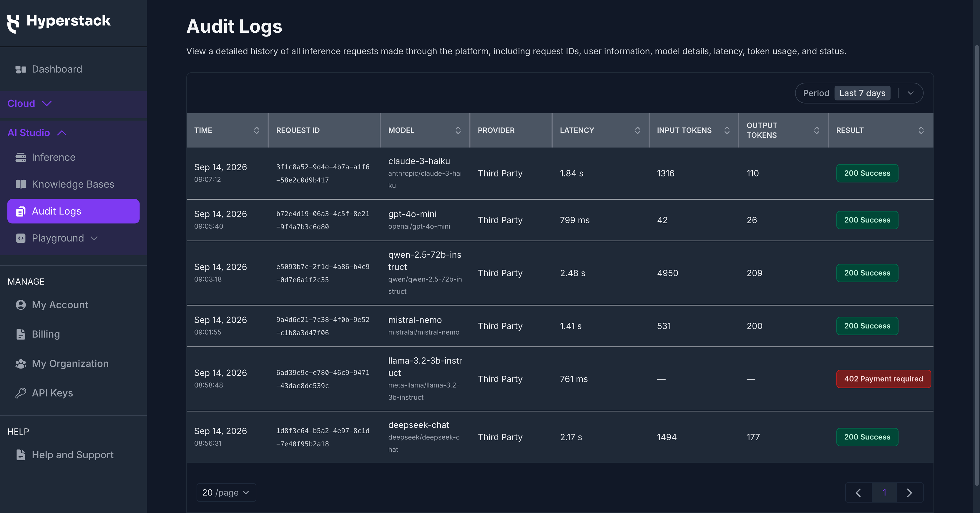Sort table by Latency column arrows
This screenshot has height=513, width=980.
(x=638, y=130)
